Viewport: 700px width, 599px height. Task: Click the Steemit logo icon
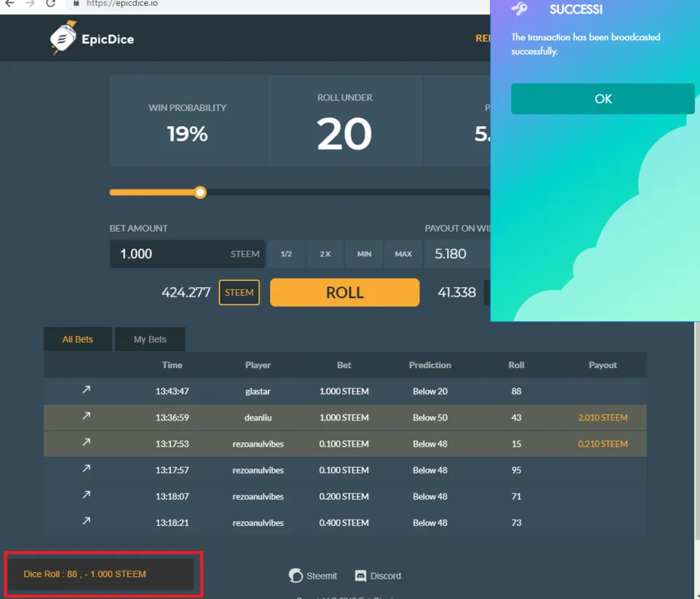295,576
